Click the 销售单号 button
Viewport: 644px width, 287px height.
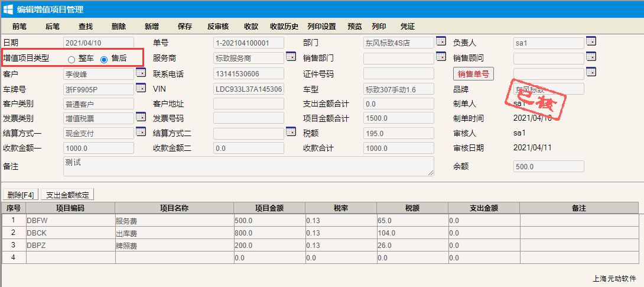tap(473, 74)
